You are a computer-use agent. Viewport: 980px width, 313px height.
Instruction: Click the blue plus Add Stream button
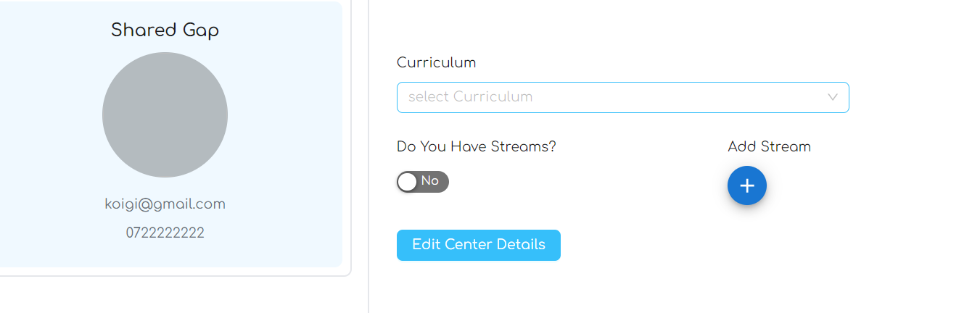click(x=746, y=185)
